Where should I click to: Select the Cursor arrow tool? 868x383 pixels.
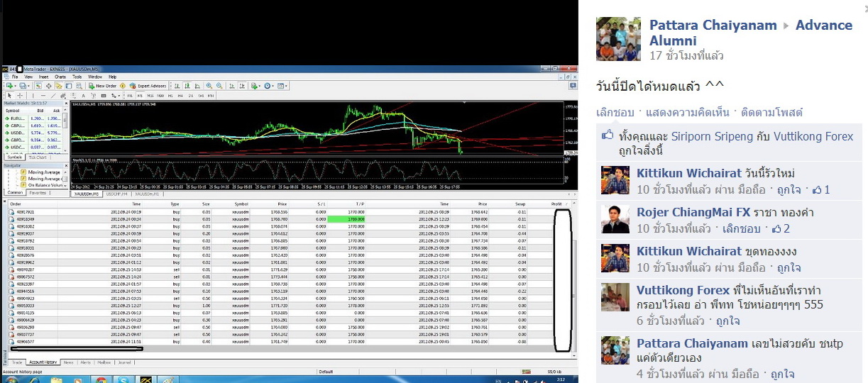[9, 95]
